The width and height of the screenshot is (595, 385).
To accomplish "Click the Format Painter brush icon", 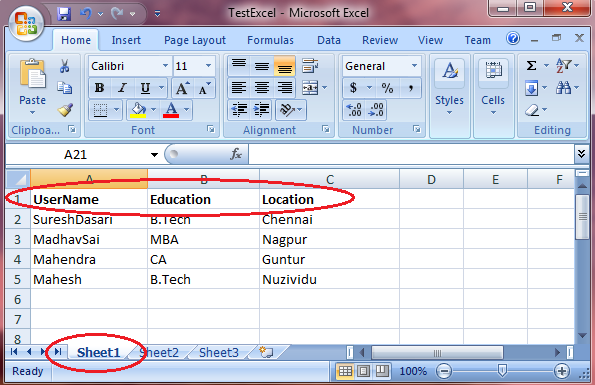I will click(x=65, y=110).
